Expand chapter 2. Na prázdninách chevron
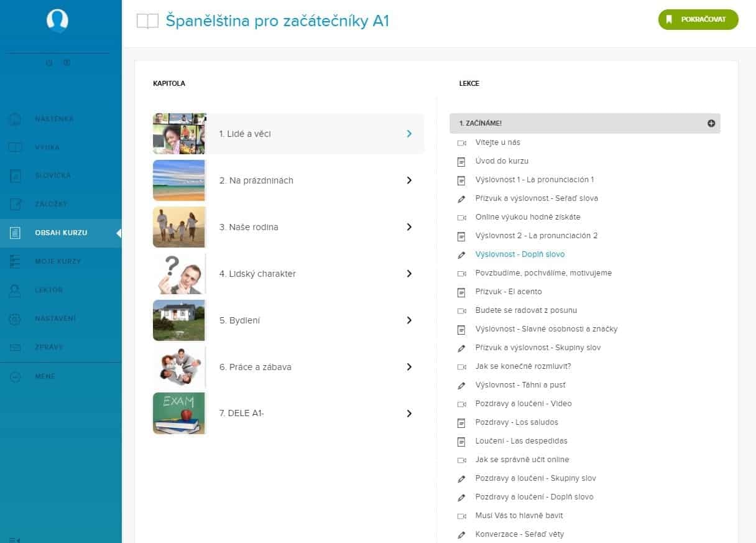Viewport: 756px width, 543px height. pyautogui.click(x=409, y=180)
